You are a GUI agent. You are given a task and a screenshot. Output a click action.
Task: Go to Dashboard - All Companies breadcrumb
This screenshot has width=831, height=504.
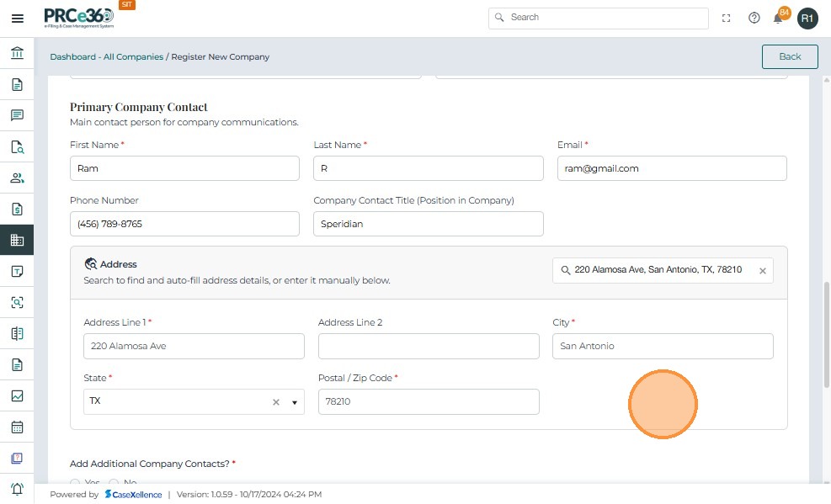pos(107,57)
